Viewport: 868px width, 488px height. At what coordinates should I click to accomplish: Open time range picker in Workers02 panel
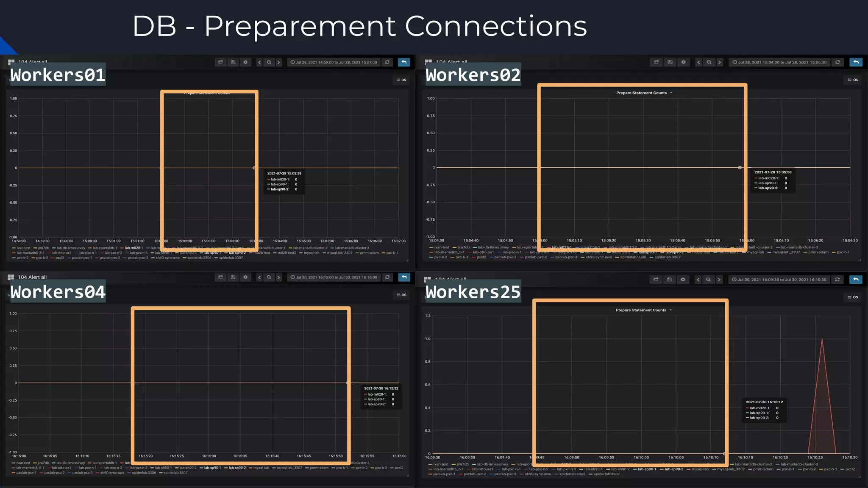(779, 62)
